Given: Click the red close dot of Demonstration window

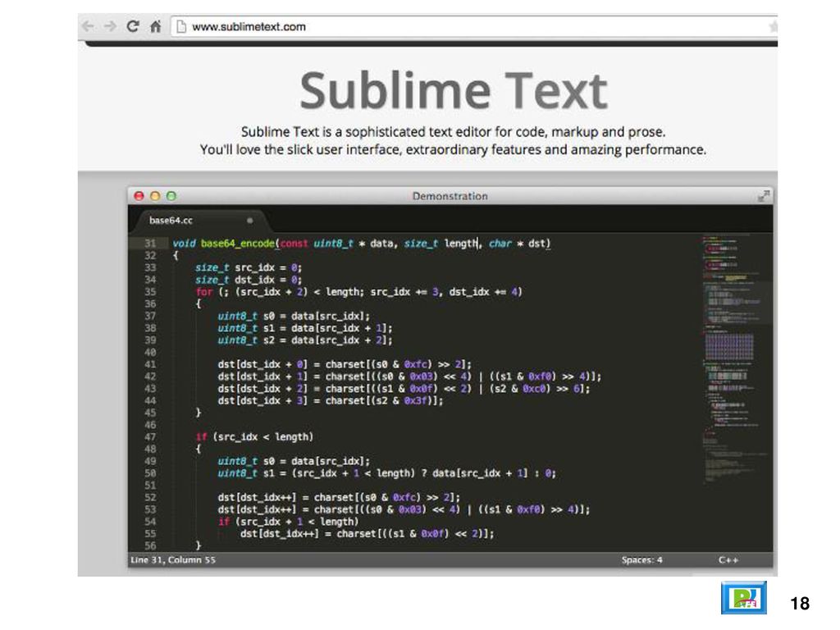Looking at the screenshot, I should tap(139, 196).
